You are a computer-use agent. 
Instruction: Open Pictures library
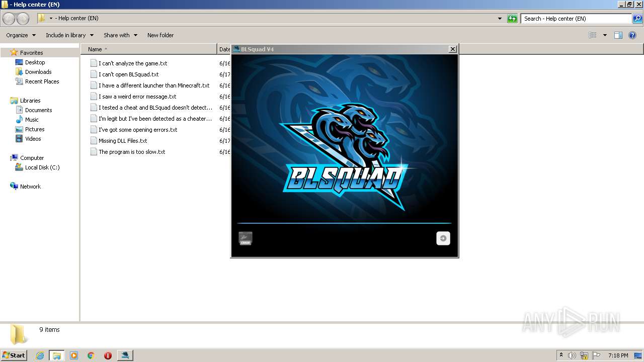[35, 129]
